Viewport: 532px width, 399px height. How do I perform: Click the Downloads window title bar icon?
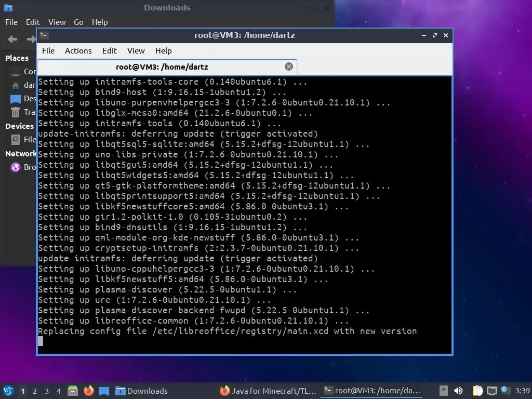(x=8, y=7)
